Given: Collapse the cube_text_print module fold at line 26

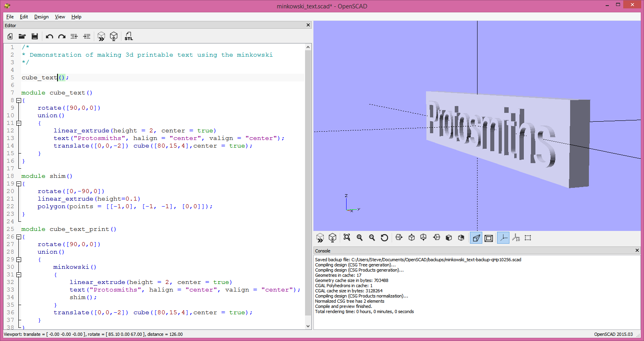Looking at the screenshot, I should (18, 237).
